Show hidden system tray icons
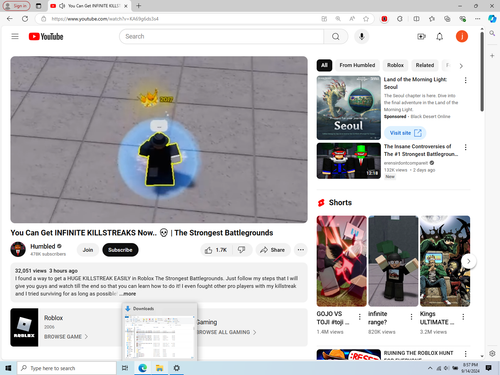Image resolution: width=500 pixels, height=375 pixels. [x=430, y=368]
